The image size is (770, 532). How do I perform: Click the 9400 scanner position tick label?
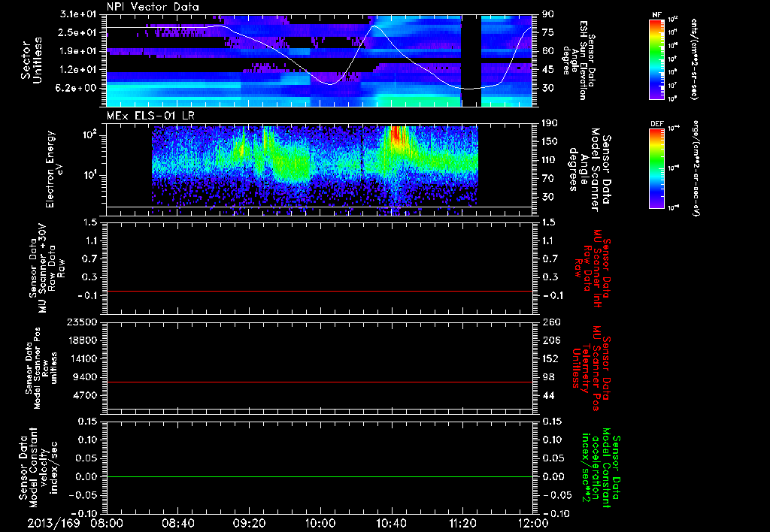point(86,377)
